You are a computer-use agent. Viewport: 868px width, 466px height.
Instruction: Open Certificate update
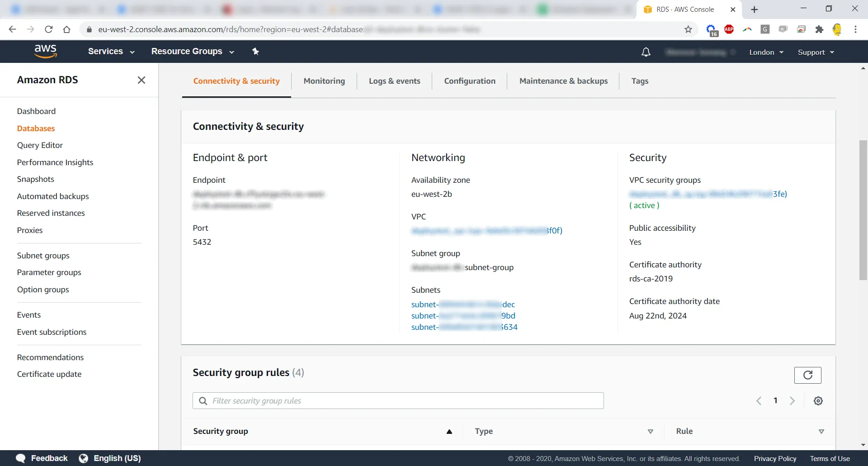tap(49, 374)
